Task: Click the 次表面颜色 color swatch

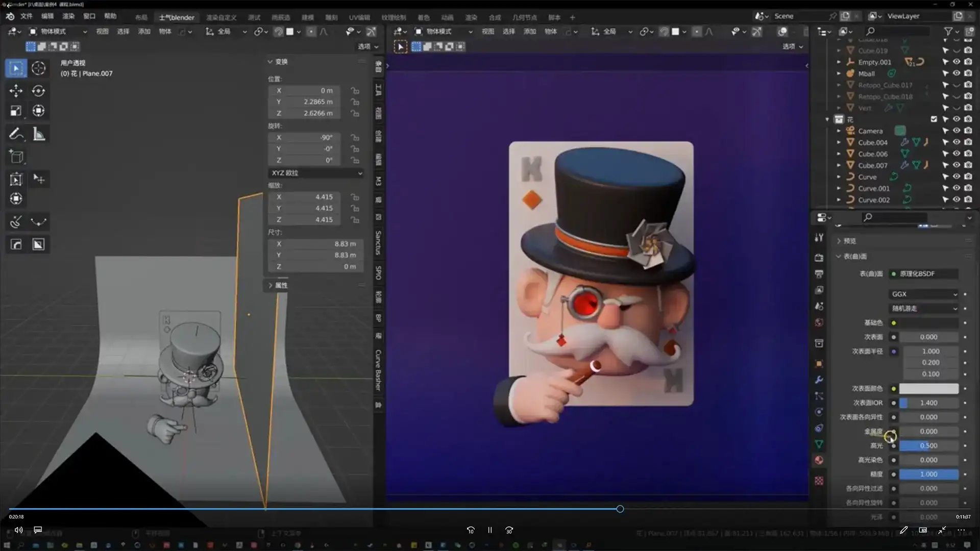Action: pyautogui.click(x=928, y=389)
